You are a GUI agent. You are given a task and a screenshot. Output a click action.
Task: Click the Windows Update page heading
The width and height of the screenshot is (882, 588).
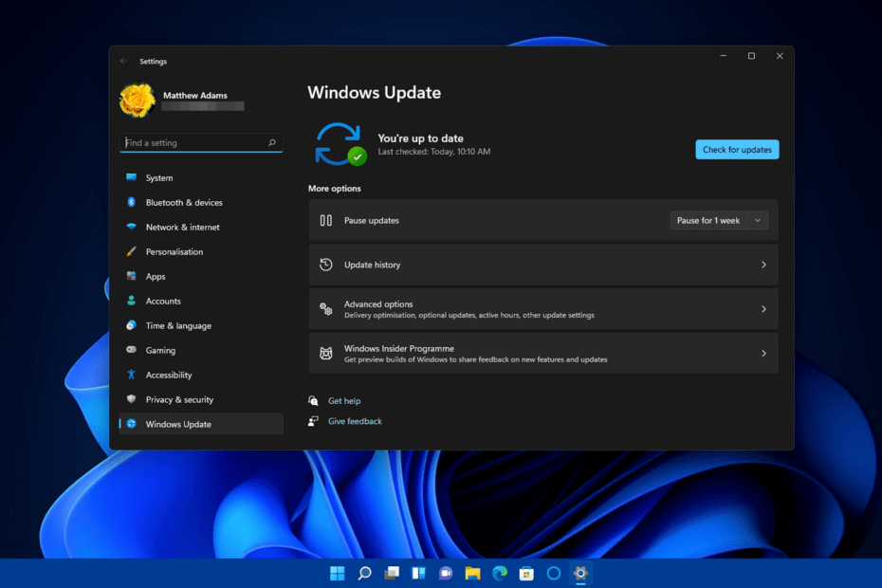pos(374,92)
